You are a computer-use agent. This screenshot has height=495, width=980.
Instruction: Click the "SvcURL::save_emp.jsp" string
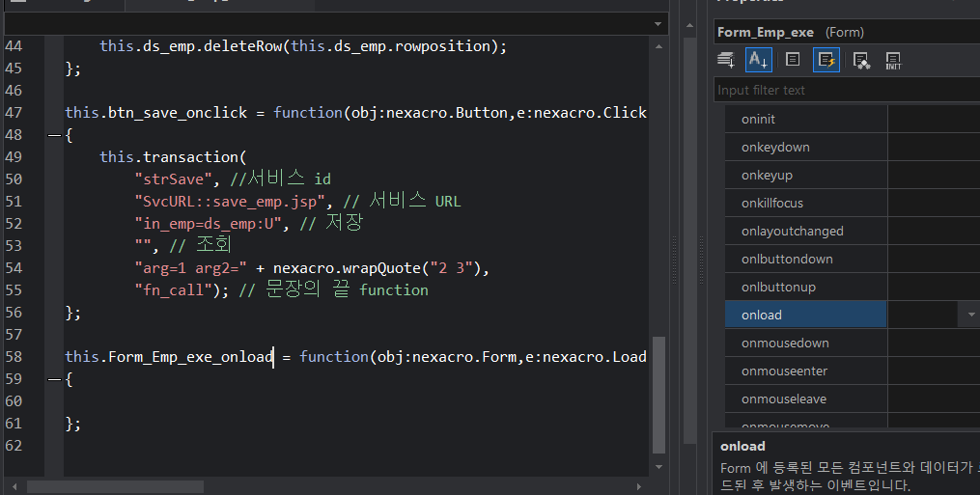[x=230, y=202]
